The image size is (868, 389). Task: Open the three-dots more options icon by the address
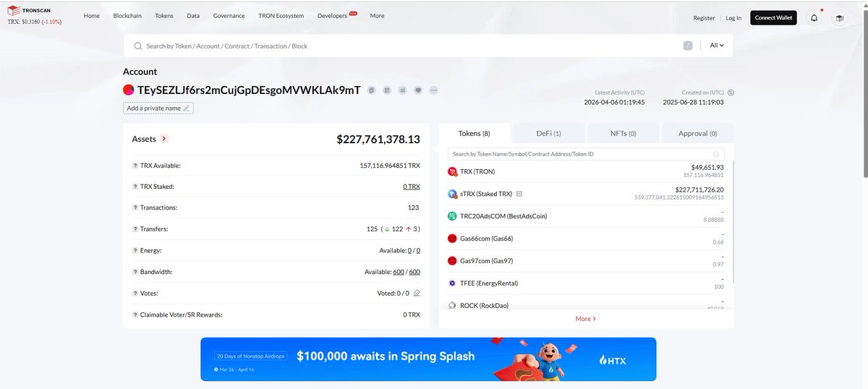click(x=433, y=90)
